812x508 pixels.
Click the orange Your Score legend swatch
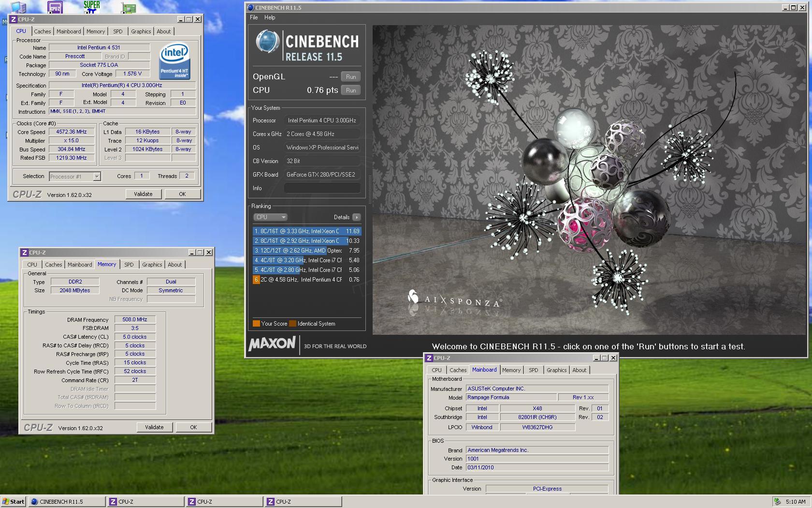(x=256, y=324)
